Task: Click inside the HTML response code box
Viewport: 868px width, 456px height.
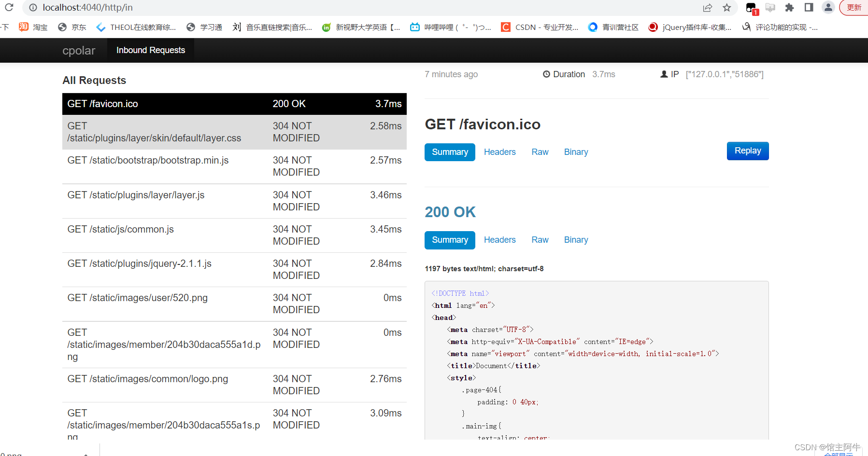Action: pyautogui.click(x=597, y=360)
